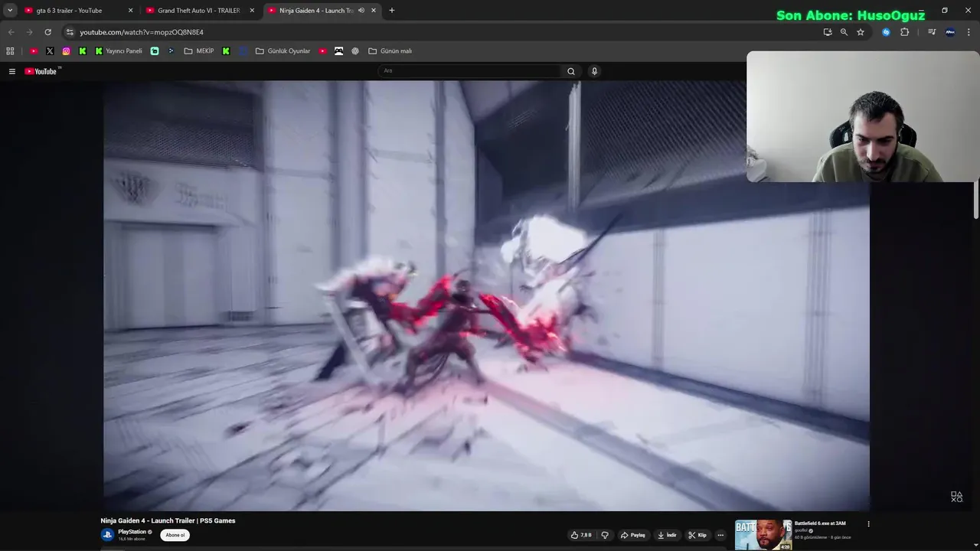980x551 pixels.
Task: Open the Chrome profile avatar
Action: tap(950, 32)
